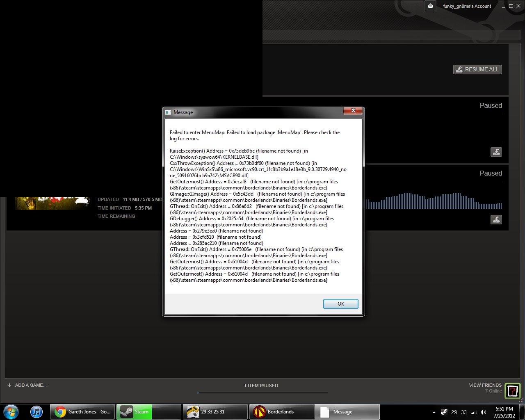Click 'Failed to enter MenuMap' error text
Screen dimensions: 525x420
pyautogui.click(x=255, y=135)
